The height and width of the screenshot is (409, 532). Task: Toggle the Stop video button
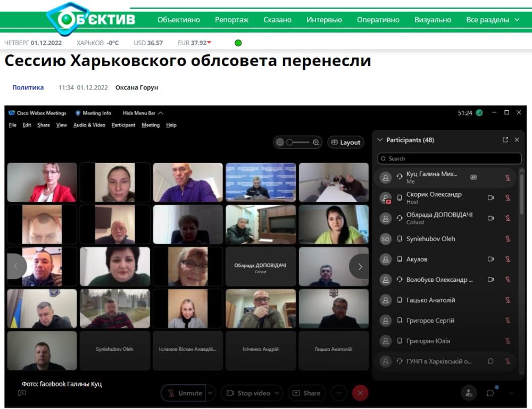[x=248, y=393]
